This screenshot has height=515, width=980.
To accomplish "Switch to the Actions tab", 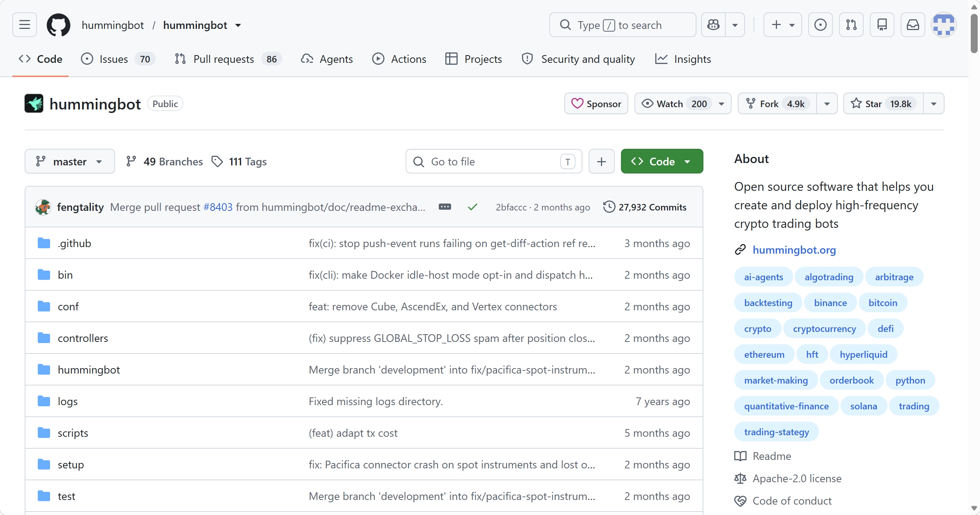I will click(x=399, y=59).
